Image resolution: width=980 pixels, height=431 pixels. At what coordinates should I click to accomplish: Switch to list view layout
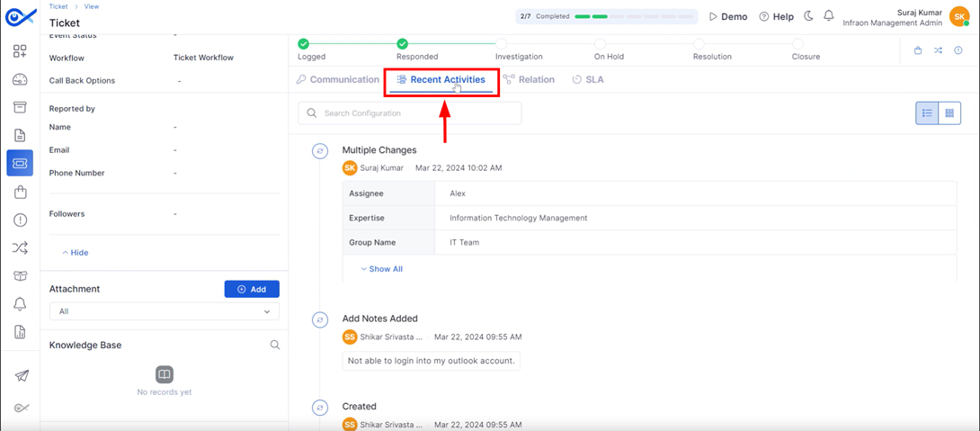[x=927, y=113]
